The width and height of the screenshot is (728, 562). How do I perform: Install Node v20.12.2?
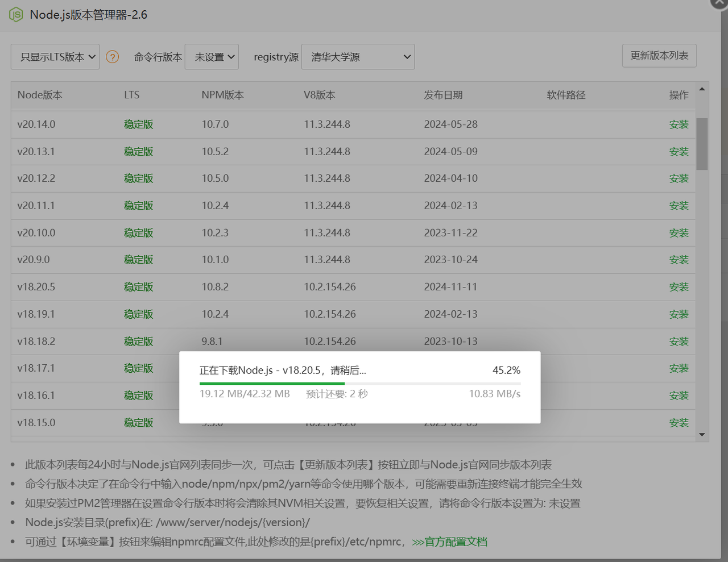[679, 178]
